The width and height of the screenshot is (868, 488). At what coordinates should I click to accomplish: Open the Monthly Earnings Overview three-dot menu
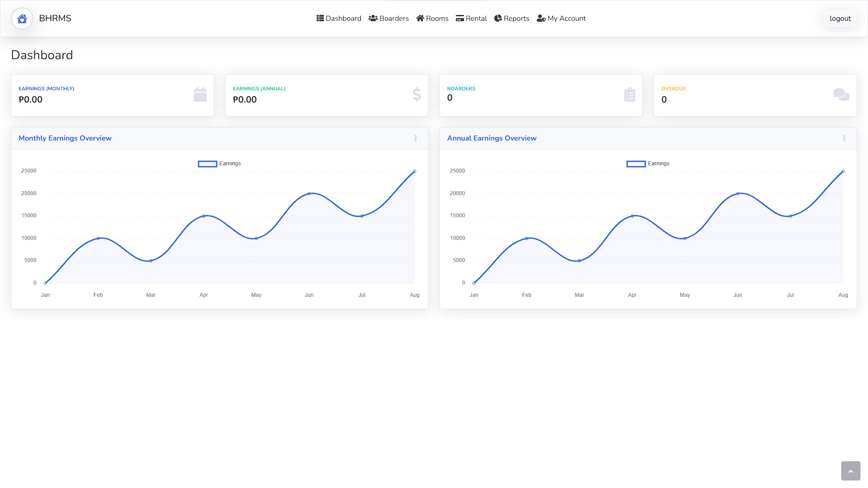pyautogui.click(x=415, y=138)
